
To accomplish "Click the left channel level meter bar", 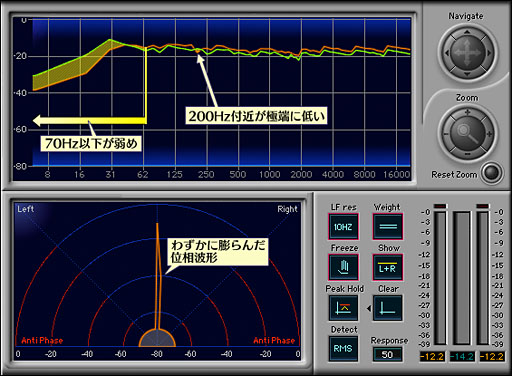I will 440,278.
